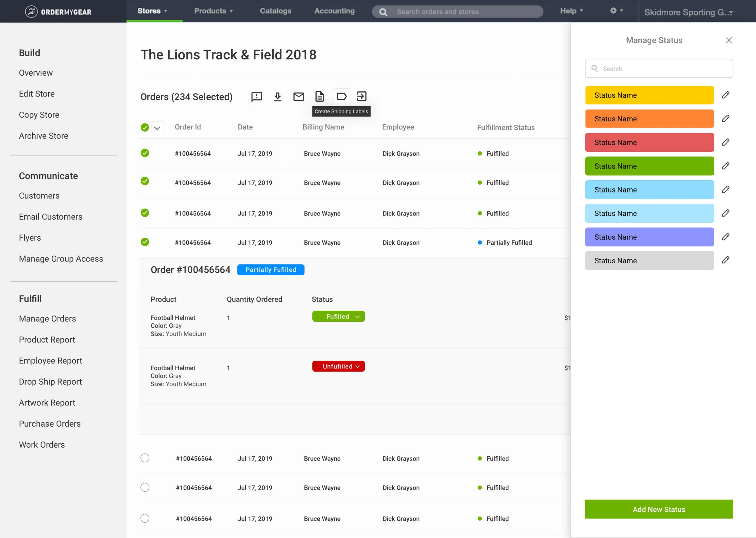756x538 pixels.
Task: Click Add New Status button
Action: coord(658,509)
